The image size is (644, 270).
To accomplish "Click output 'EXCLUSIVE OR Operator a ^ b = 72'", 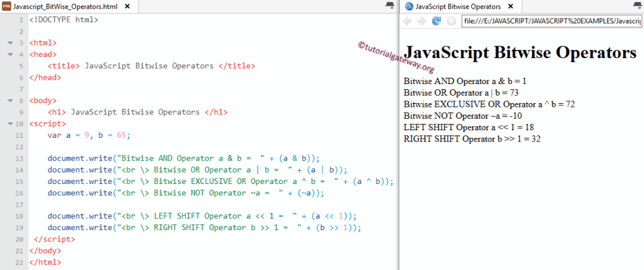I will [489, 104].
